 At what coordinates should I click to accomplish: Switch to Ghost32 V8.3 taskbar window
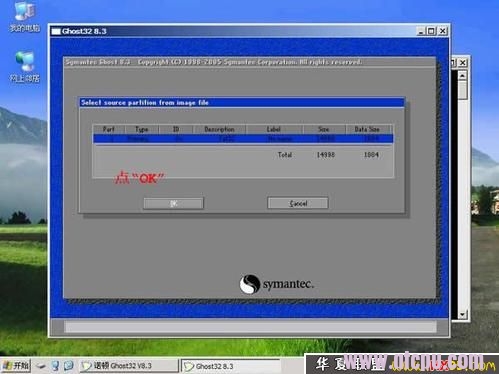(129, 366)
